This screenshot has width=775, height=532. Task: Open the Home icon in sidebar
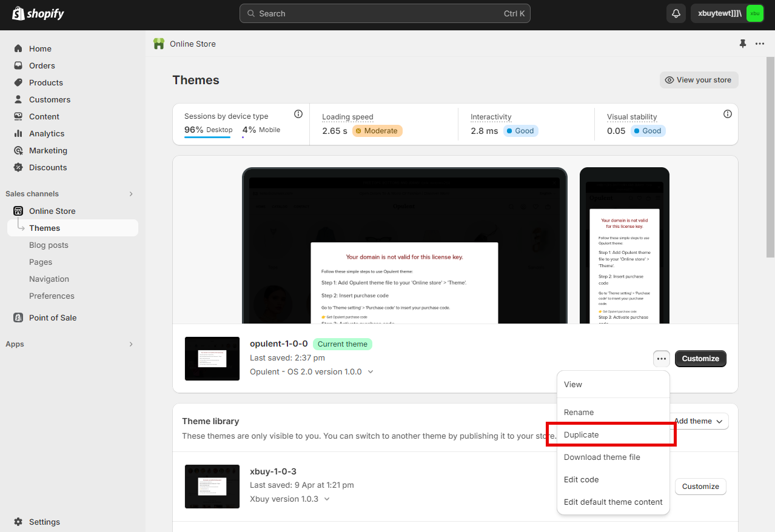18,48
